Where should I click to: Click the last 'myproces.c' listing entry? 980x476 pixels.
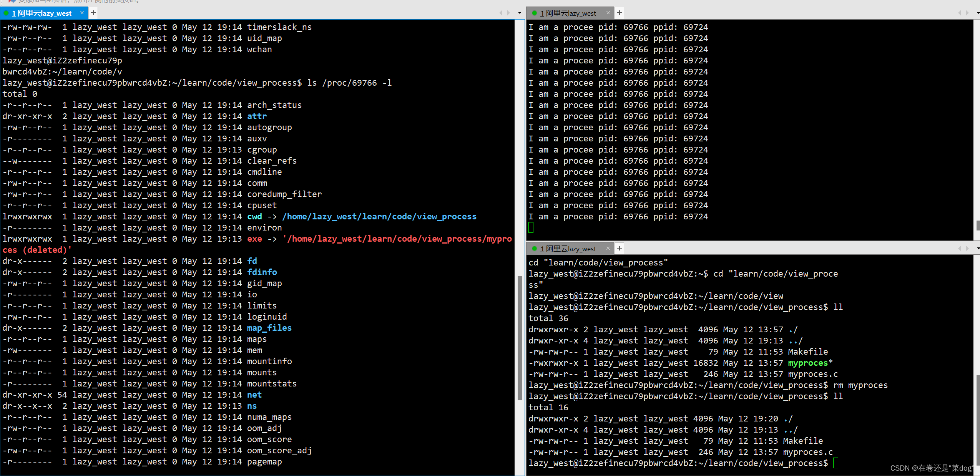point(808,452)
